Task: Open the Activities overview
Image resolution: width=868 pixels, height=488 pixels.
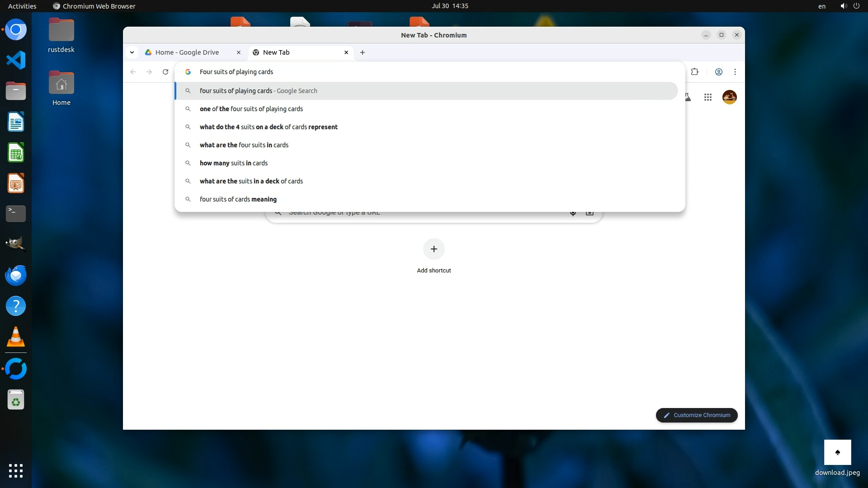Action: [x=22, y=6]
